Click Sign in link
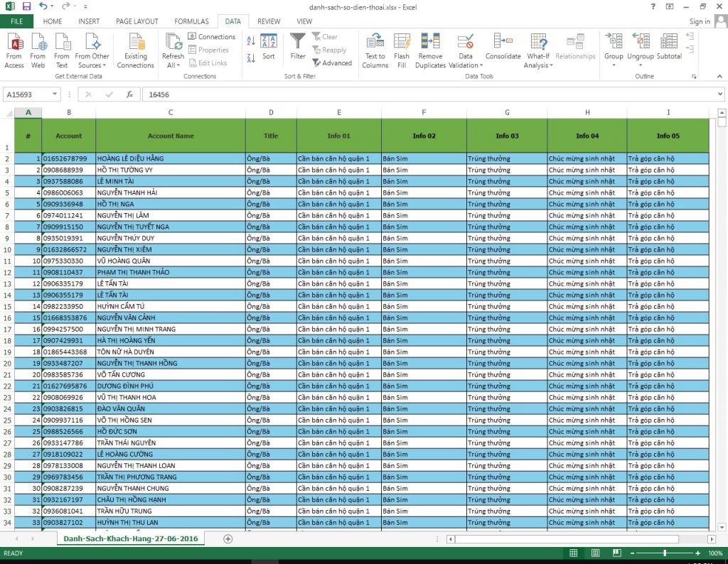The width and height of the screenshot is (728, 564). [700, 21]
